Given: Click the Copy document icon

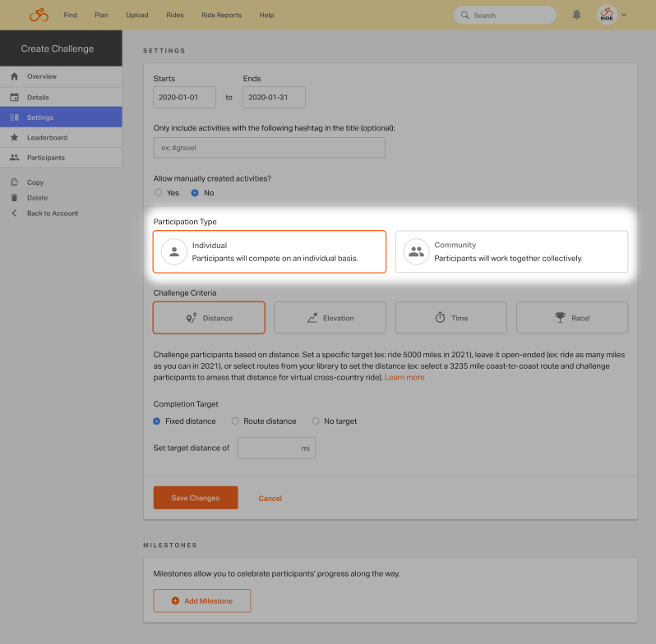Looking at the screenshot, I should [x=14, y=182].
